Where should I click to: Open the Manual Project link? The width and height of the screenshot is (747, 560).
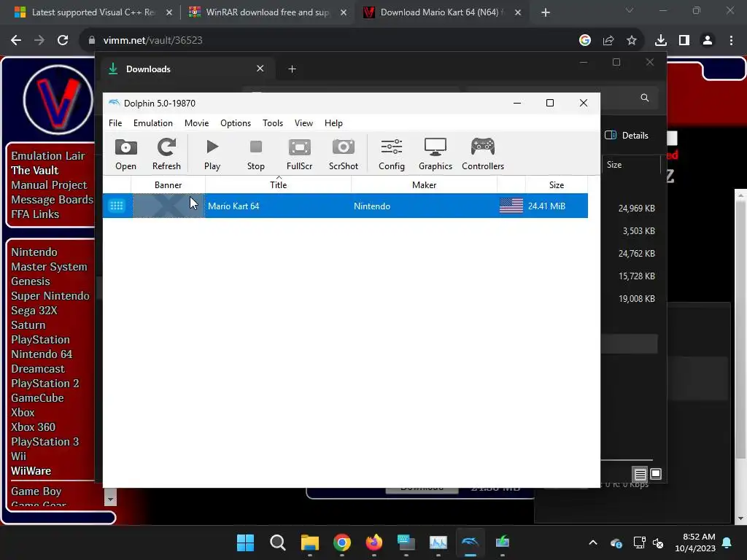click(49, 184)
